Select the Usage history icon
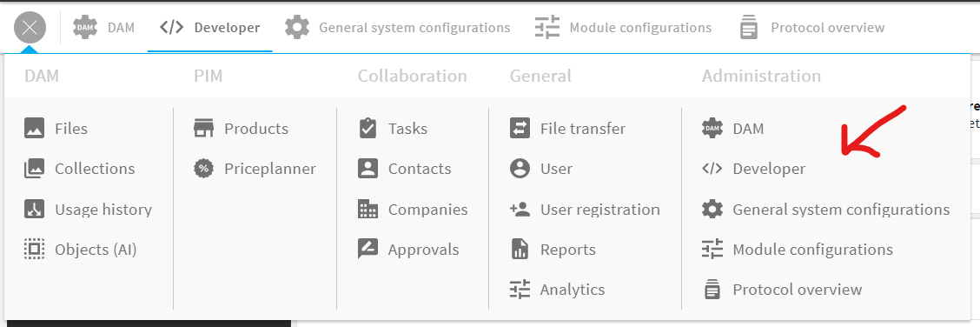The image size is (980, 327). click(x=35, y=209)
